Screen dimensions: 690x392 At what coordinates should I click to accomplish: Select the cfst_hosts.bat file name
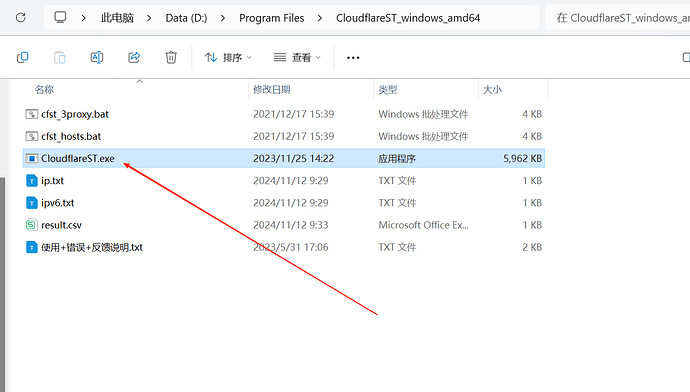(71, 136)
